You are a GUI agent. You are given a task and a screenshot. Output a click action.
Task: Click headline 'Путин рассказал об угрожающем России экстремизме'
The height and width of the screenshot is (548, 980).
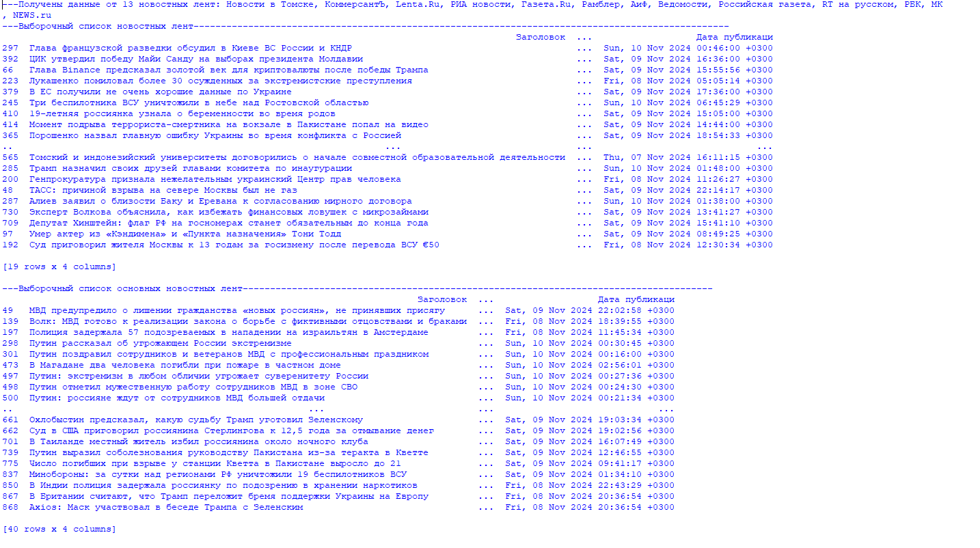(161, 343)
